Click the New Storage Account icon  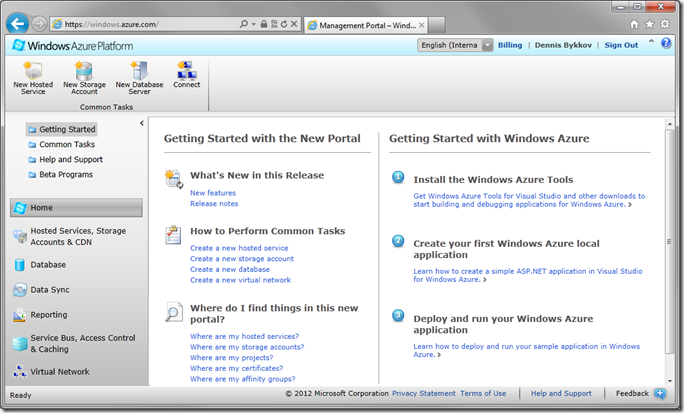(84, 70)
